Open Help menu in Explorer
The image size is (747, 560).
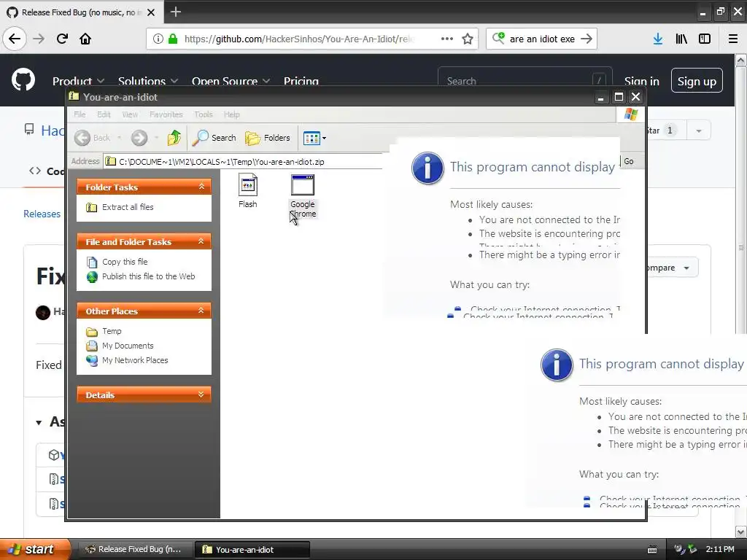[x=231, y=114]
